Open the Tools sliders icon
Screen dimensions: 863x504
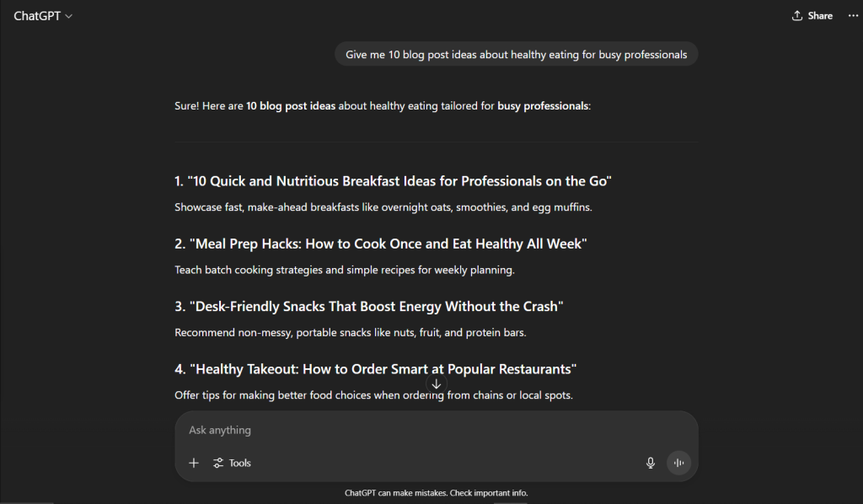[218, 463]
